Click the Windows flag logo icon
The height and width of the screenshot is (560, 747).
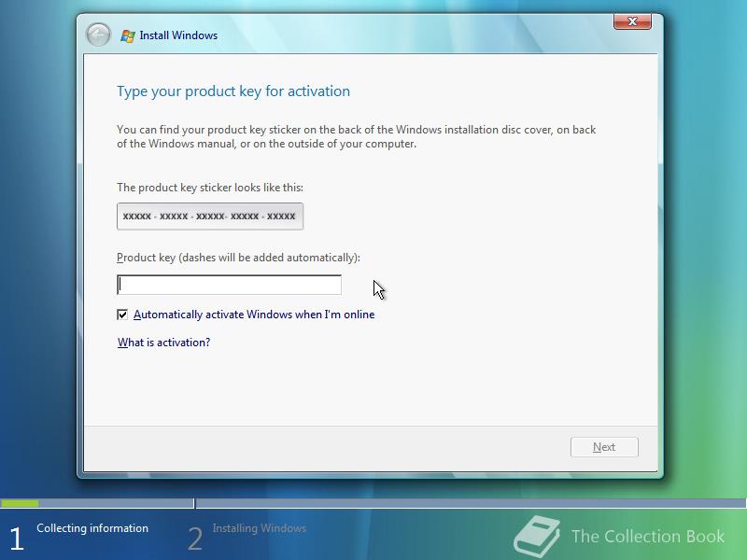[127, 35]
